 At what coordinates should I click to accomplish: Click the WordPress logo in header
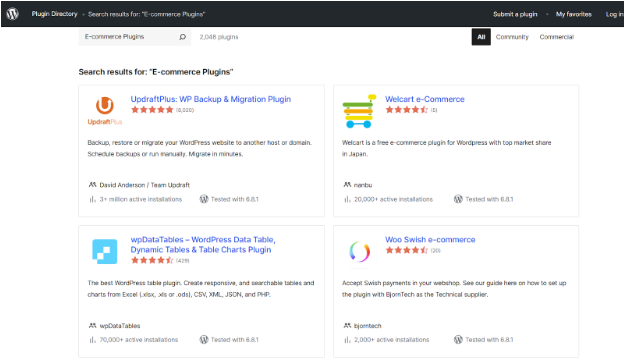(13, 14)
